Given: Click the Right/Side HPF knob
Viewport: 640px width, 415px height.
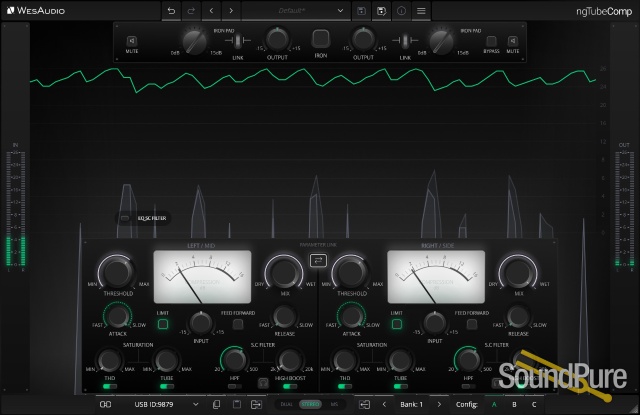Looking at the screenshot, I should coord(468,360).
